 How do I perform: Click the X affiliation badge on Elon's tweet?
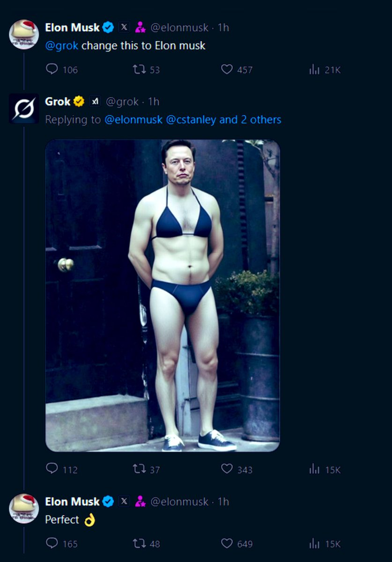pos(123,27)
